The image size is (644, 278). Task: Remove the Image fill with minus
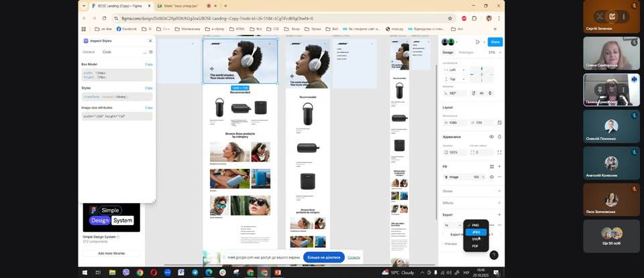pyautogui.click(x=499, y=177)
